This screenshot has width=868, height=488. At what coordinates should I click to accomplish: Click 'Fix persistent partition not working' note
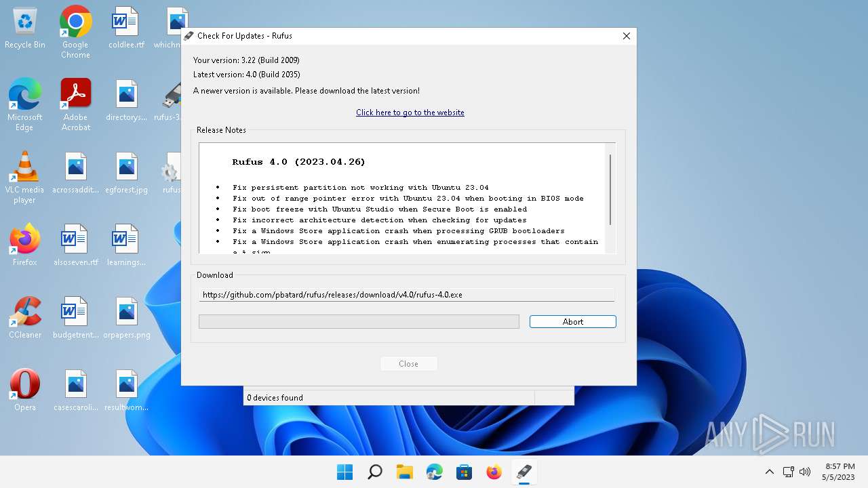click(x=361, y=188)
